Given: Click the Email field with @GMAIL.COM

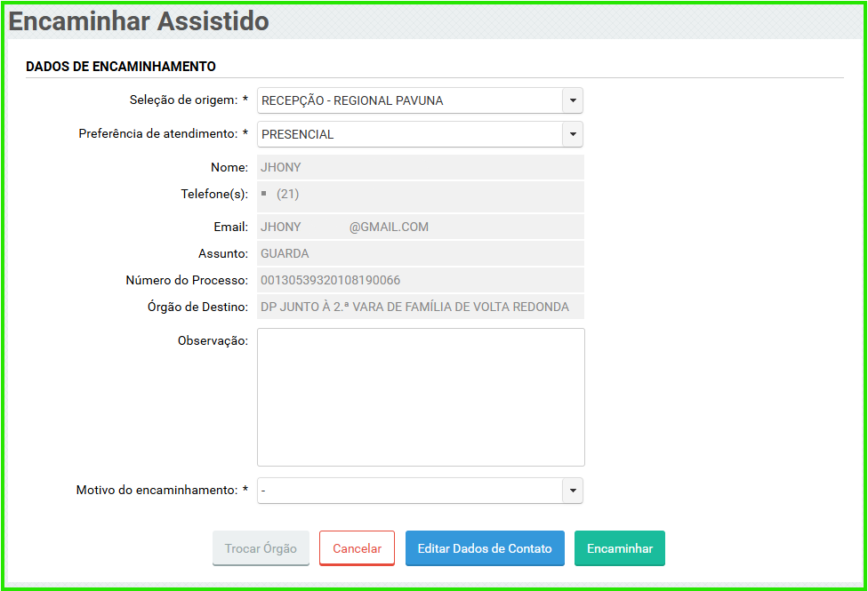Looking at the screenshot, I should coord(420,227).
